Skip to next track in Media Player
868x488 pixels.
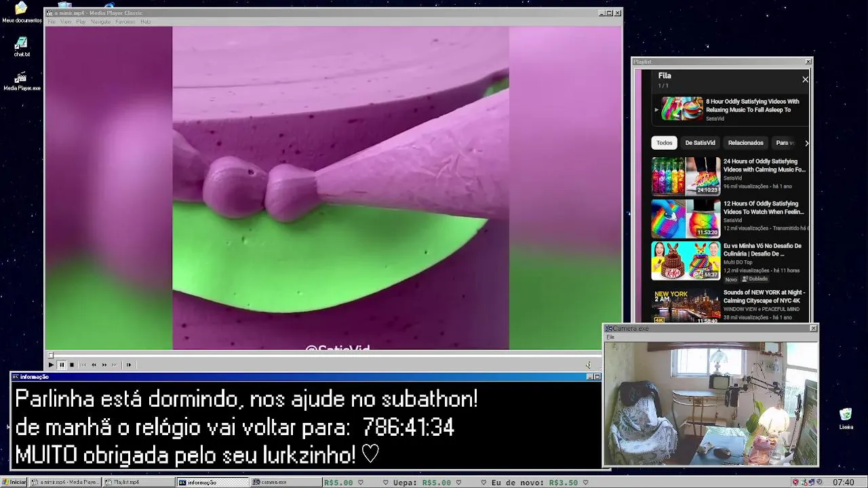coord(114,365)
